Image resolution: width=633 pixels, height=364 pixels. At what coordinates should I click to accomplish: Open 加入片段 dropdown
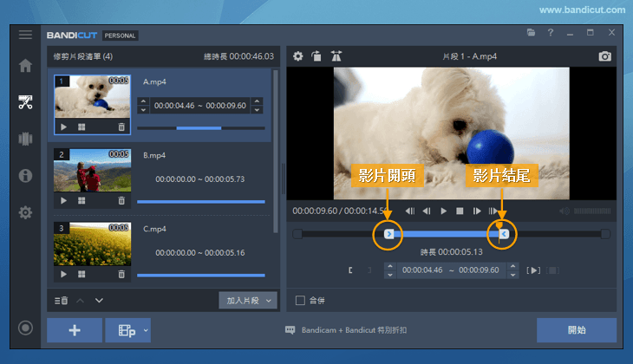click(248, 300)
